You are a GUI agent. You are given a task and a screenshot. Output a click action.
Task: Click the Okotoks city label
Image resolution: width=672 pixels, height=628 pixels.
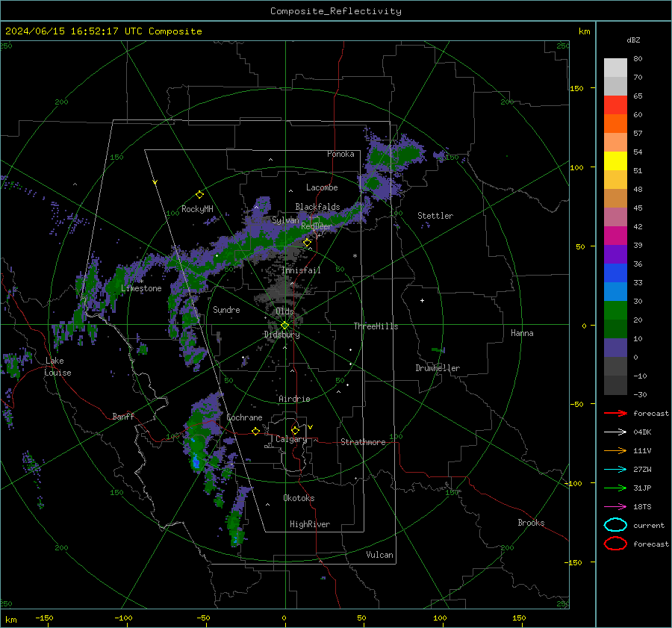click(x=299, y=497)
